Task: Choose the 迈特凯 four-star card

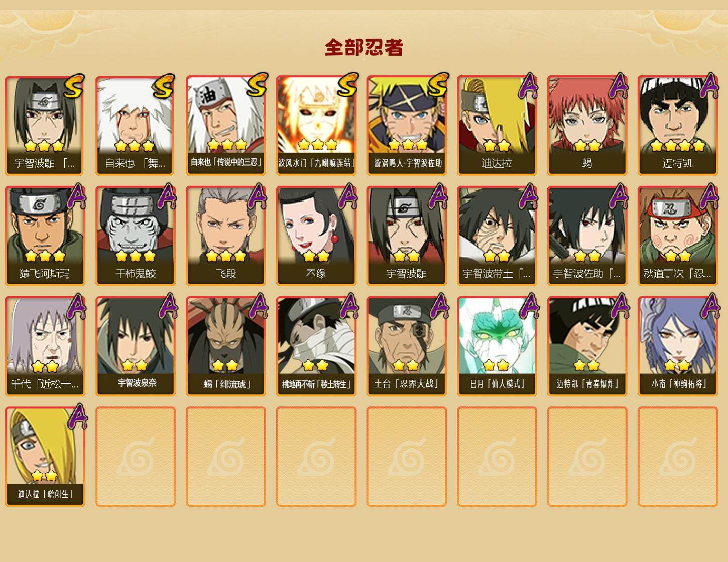Action: [x=678, y=125]
